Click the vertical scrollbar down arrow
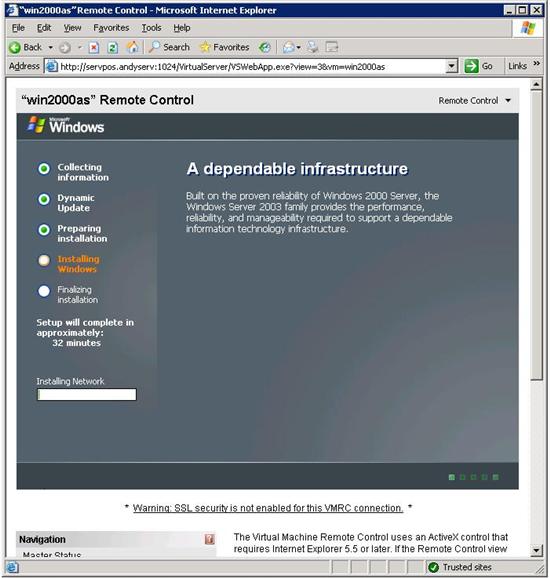 click(x=536, y=550)
